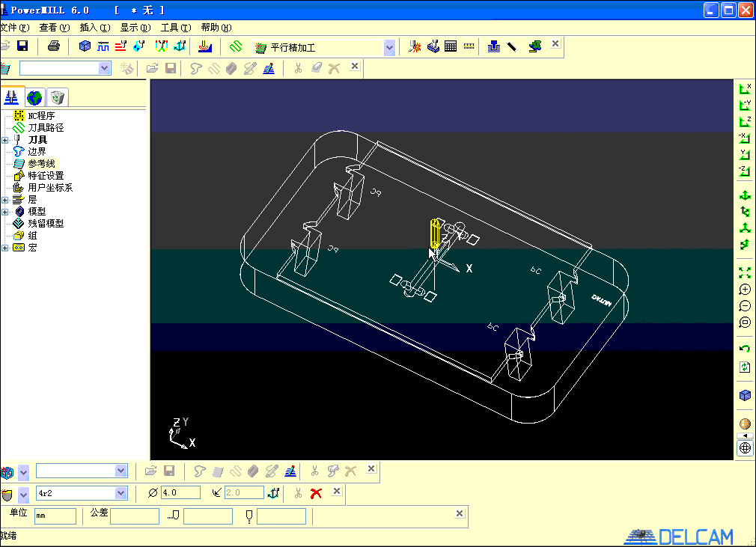
Task: Close the lower boundary toolbar with X
Action: tap(371, 468)
